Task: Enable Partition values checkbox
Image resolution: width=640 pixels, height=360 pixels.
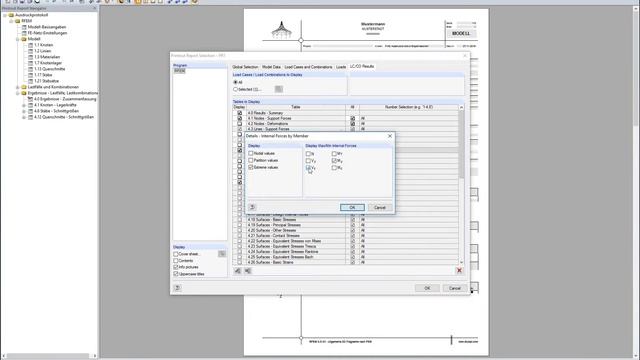Action: pos(251,160)
